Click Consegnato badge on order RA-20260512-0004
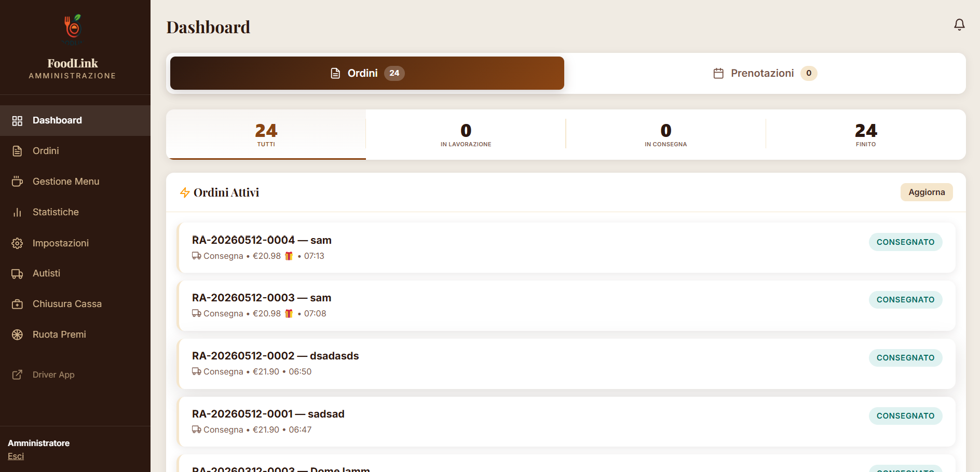The width and height of the screenshot is (980, 472). click(x=906, y=242)
